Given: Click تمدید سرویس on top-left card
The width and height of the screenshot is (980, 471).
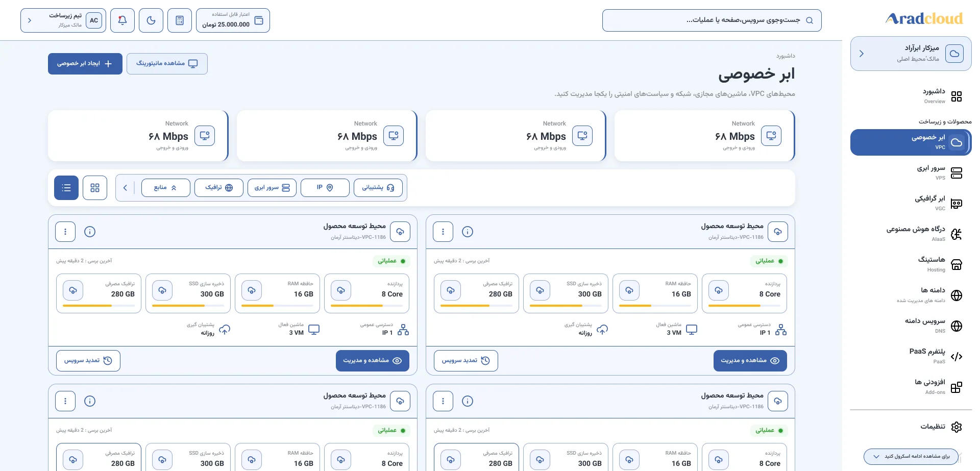Looking at the screenshot, I should [88, 361].
